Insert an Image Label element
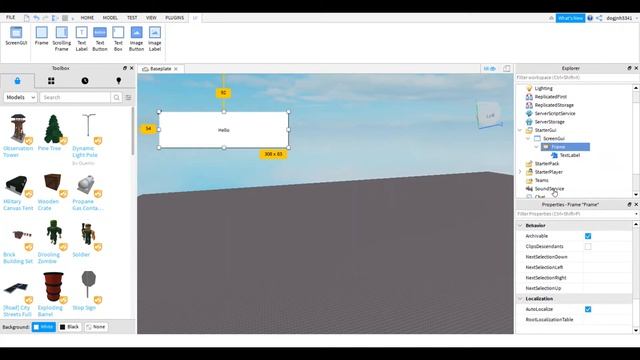This screenshot has width=640, height=360. pos(155,39)
